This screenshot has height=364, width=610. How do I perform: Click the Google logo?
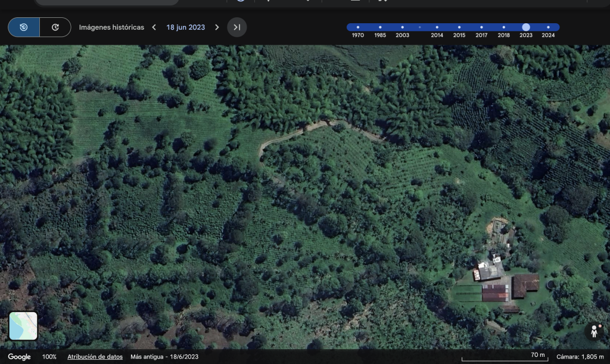(x=19, y=357)
